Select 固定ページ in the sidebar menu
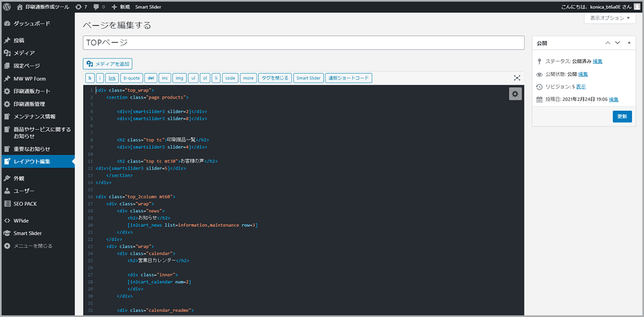 (26, 66)
